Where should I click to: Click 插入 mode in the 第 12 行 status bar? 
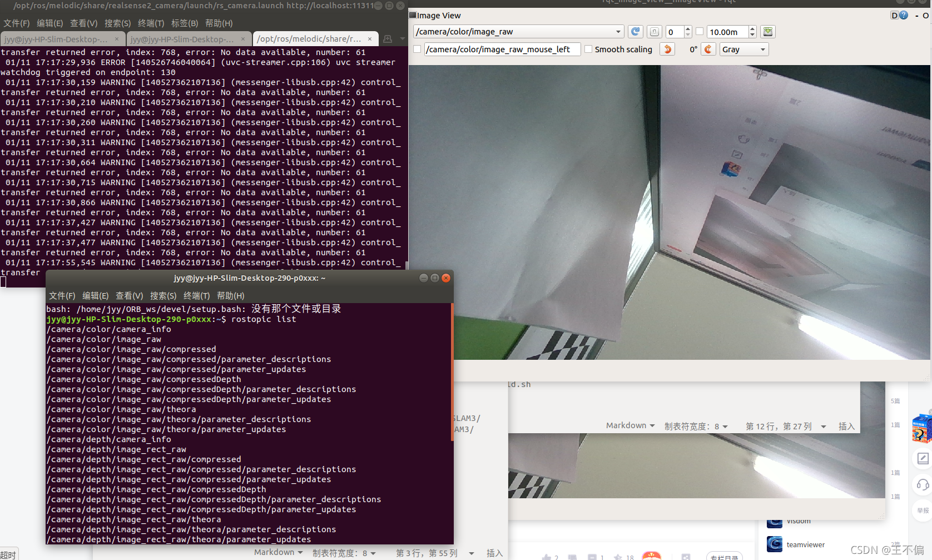coord(846,427)
